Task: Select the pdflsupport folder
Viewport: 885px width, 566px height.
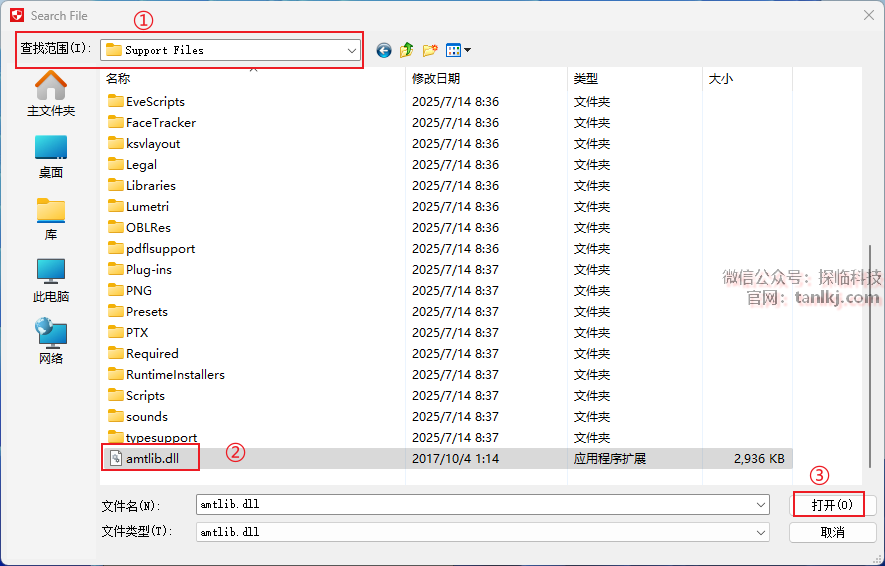Action: pos(160,249)
